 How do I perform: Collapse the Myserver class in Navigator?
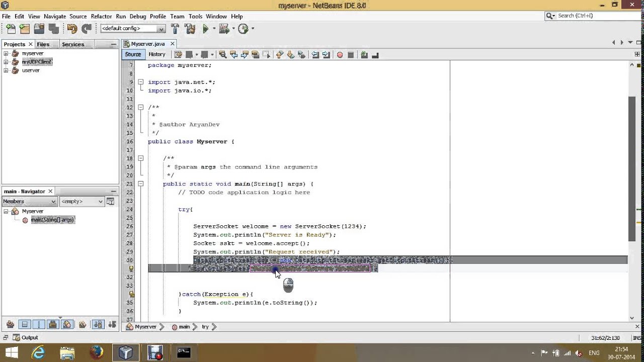coord(6,211)
